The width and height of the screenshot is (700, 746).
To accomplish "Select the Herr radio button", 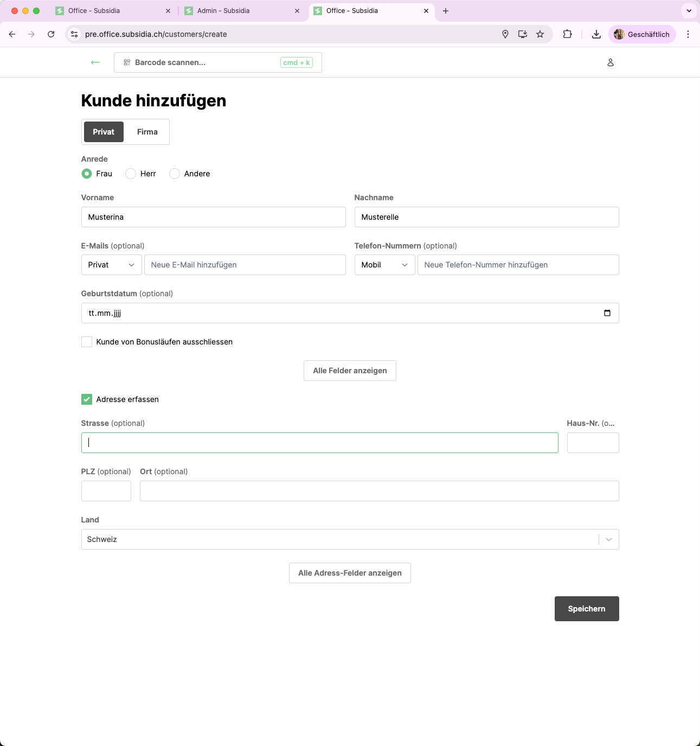I will 131,174.
